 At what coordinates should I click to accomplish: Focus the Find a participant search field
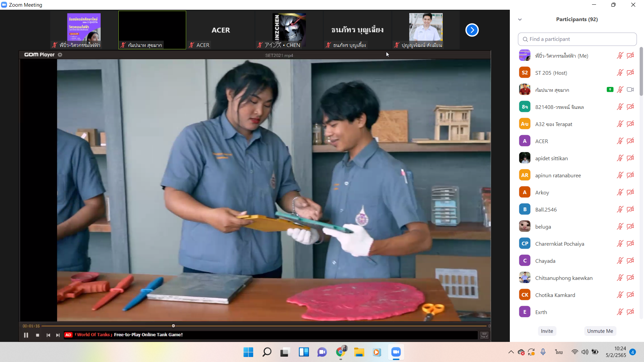point(577,39)
